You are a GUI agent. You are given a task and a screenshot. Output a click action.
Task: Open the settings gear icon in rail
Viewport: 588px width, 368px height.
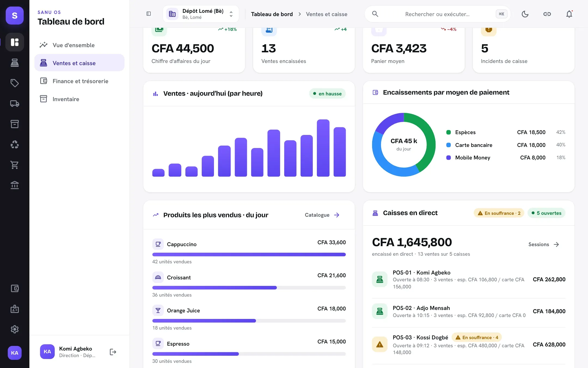[15, 329]
